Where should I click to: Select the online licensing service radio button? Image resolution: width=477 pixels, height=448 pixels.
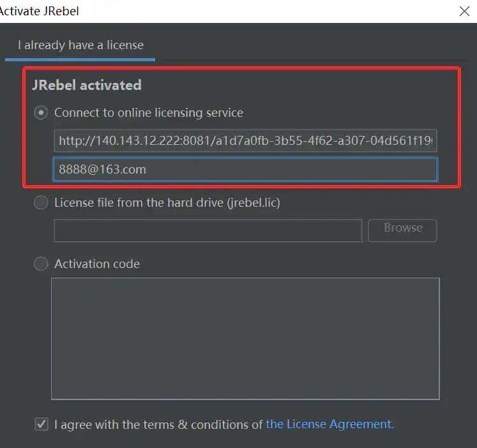pos(41,113)
